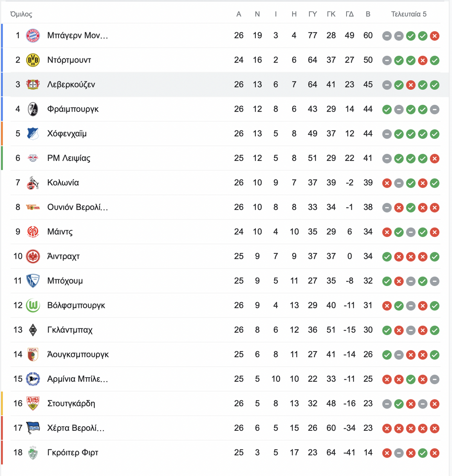The image size is (452, 476).
Task: Open the Eintracht Frankfurt eagle crest
Action: [33, 256]
